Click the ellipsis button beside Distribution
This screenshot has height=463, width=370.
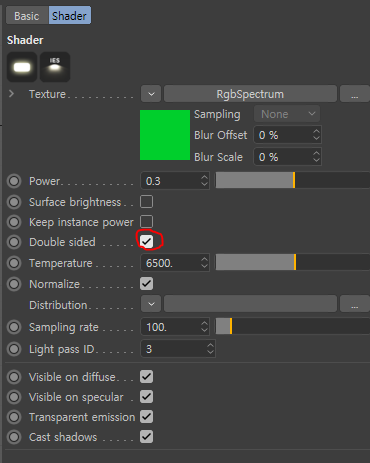[355, 304]
